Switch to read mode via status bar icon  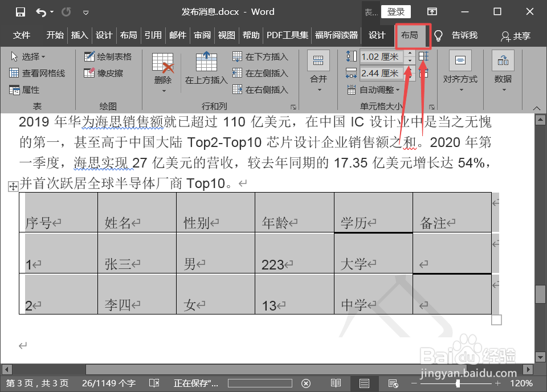click(336, 383)
